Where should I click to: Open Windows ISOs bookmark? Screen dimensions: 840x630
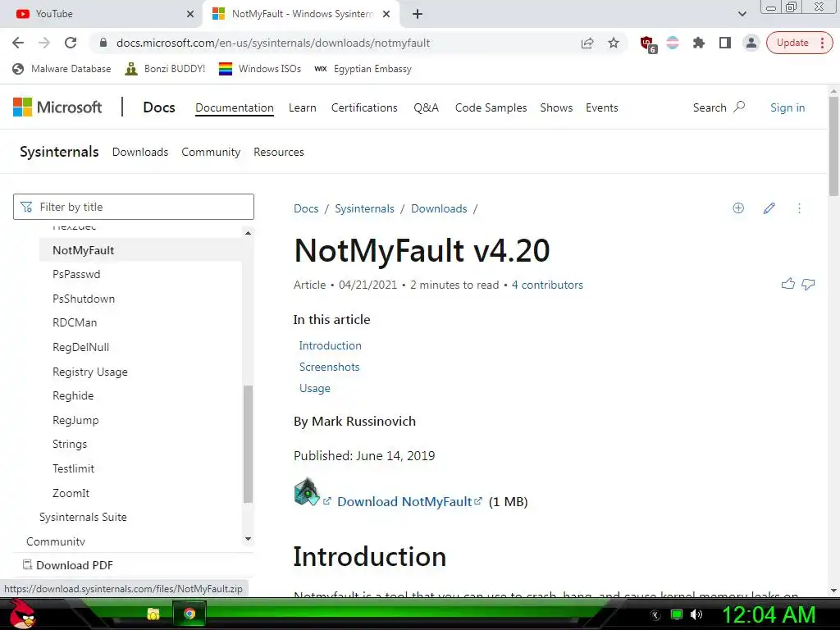pos(260,69)
